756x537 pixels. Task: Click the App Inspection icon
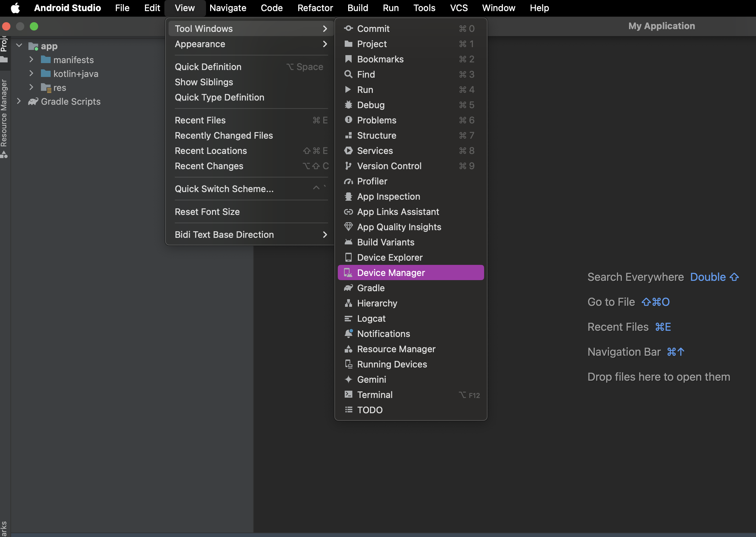tap(347, 196)
